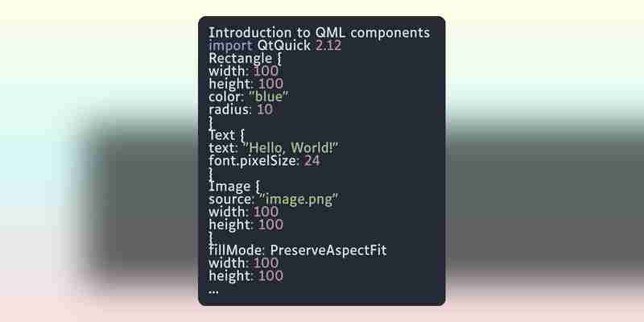Click the height line just above ellipsis
Image resolution: width=644 pixels, height=322 pixels.
(246, 275)
